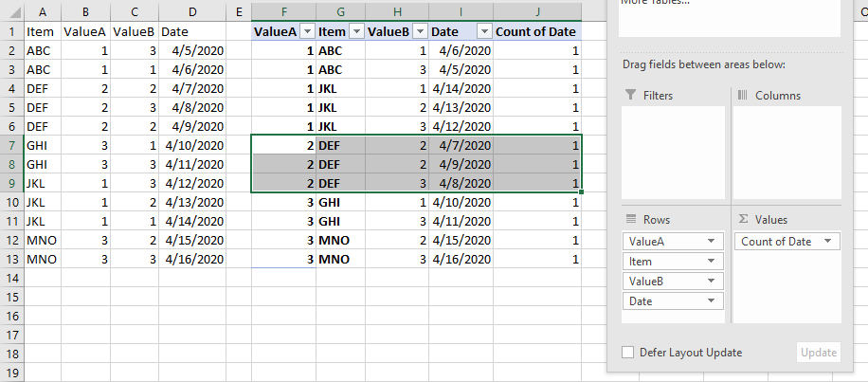Click the Columns area icon

(x=743, y=95)
